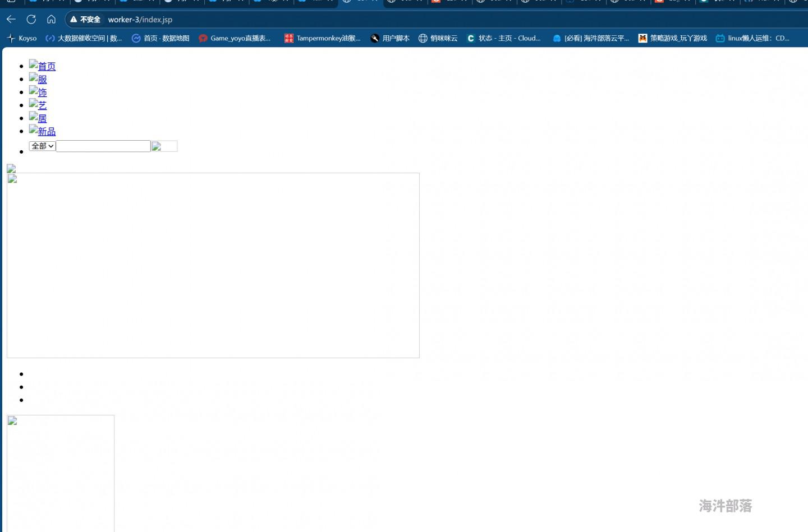The image size is (808, 532).
Task: Open the 大数据催收空间 bookmark
Action: [x=84, y=38]
